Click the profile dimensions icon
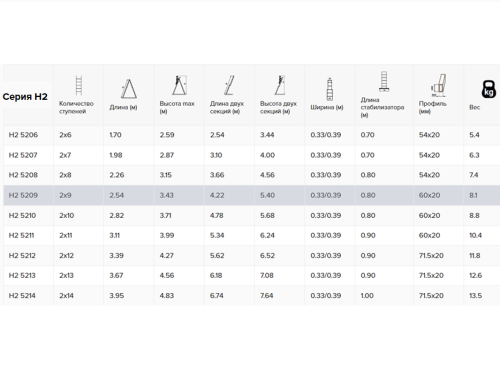Viewport: 500px width, 375px height. coord(438,85)
